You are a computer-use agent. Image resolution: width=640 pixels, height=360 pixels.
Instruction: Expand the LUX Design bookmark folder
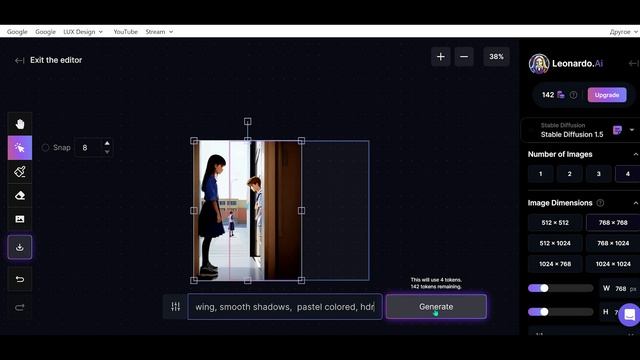tap(83, 31)
